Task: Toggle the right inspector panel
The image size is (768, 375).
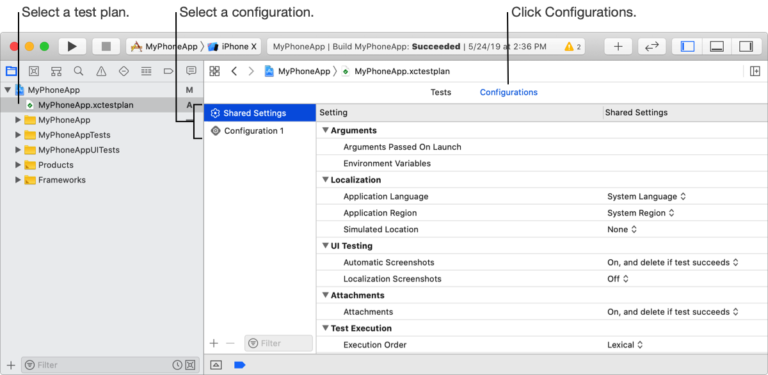Action: [745, 47]
